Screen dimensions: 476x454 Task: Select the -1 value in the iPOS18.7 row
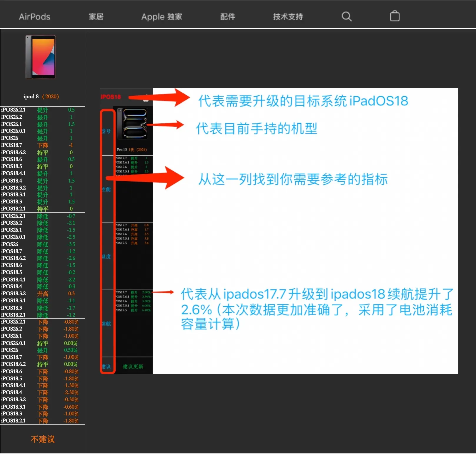[71, 145]
